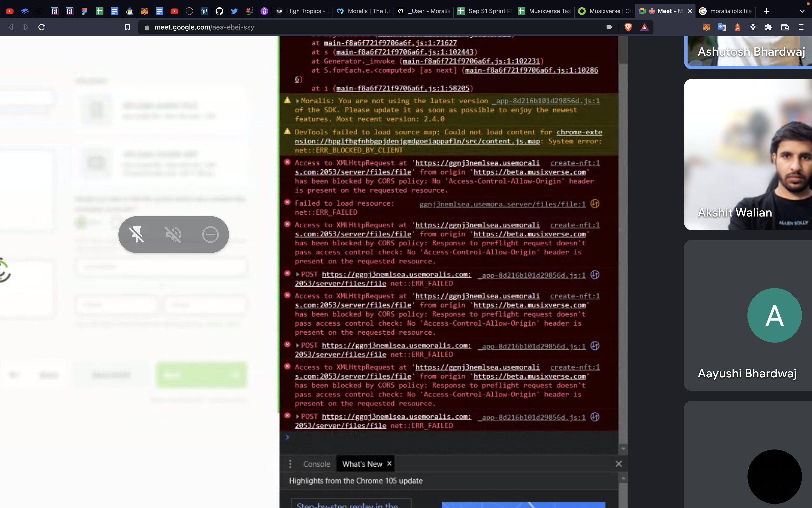Open a new tab with the plus button
The height and width of the screenshot is (508, 812).
click(766, 11)
